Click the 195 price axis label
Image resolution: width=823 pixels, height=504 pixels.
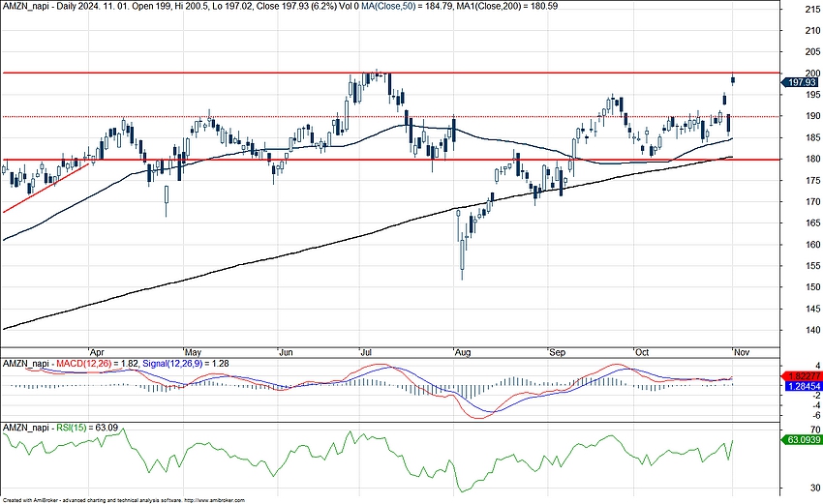pyautogui.click(x=812, y=95)
